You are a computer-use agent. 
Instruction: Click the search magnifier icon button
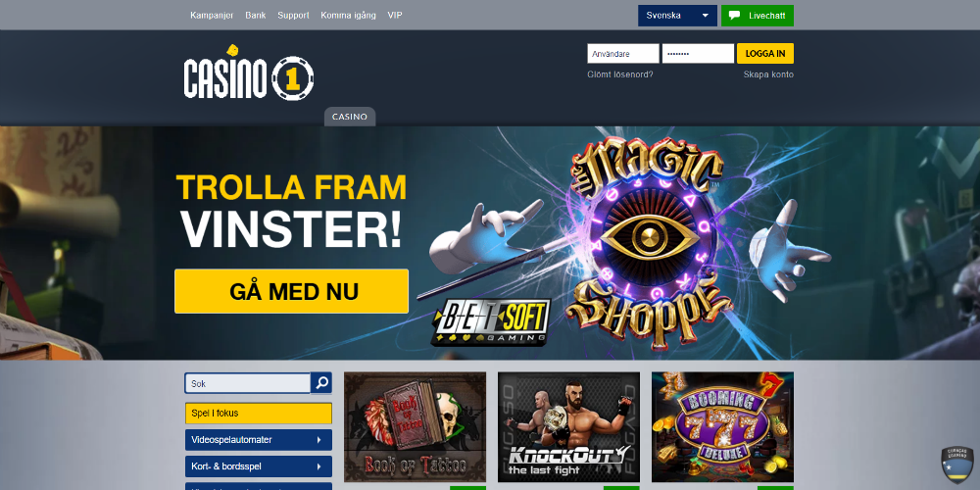tap(321, 383)
